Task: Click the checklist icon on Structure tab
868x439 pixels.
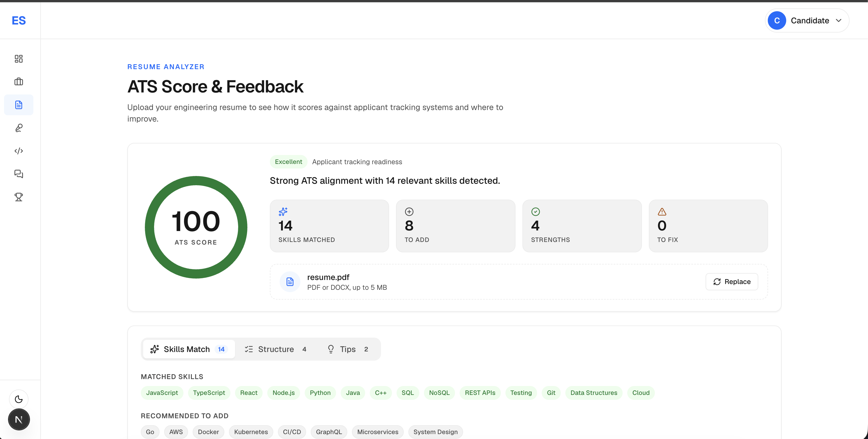Action: [249, 349]
